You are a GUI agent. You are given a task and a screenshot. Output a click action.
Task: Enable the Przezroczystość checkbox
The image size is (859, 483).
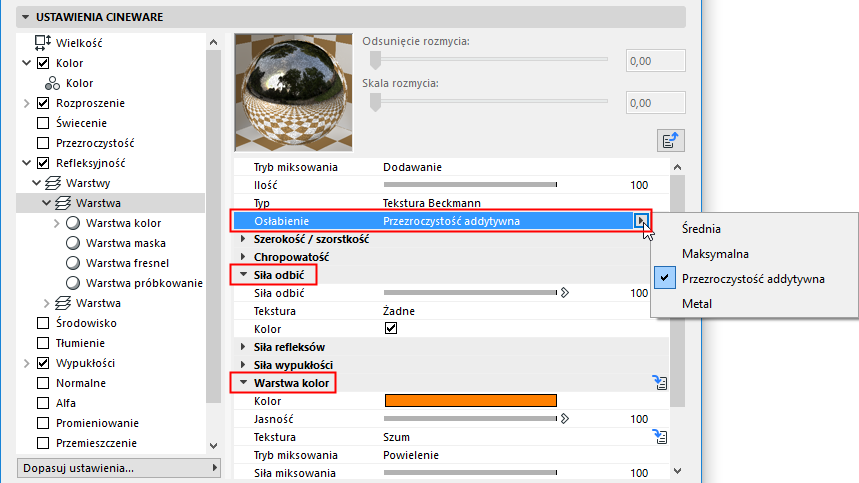43,143
